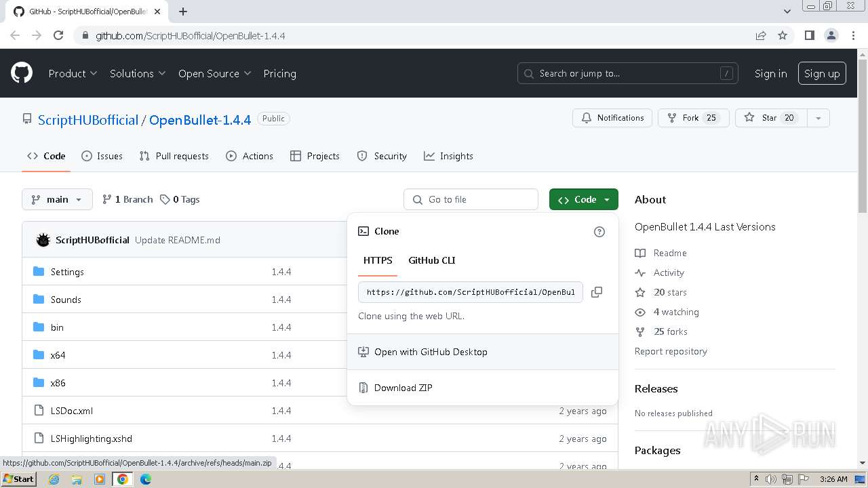Open Microsoft Edge from taskbar

[146, 479]
